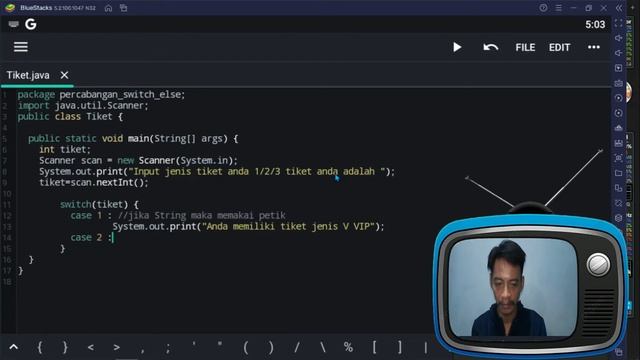The image size is (640, 360).
Task: Click the volume up speaker icon in sidebar
Action: [x=618, y=38]
